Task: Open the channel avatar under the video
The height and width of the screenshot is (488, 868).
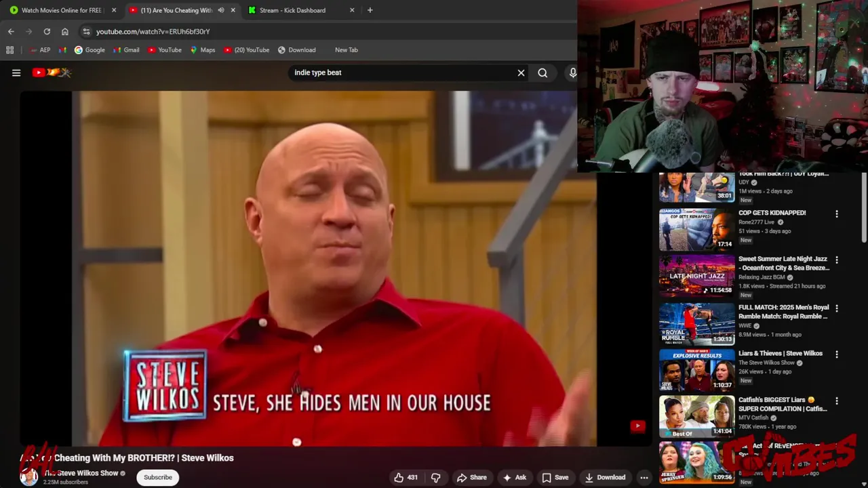Action: 28,477
